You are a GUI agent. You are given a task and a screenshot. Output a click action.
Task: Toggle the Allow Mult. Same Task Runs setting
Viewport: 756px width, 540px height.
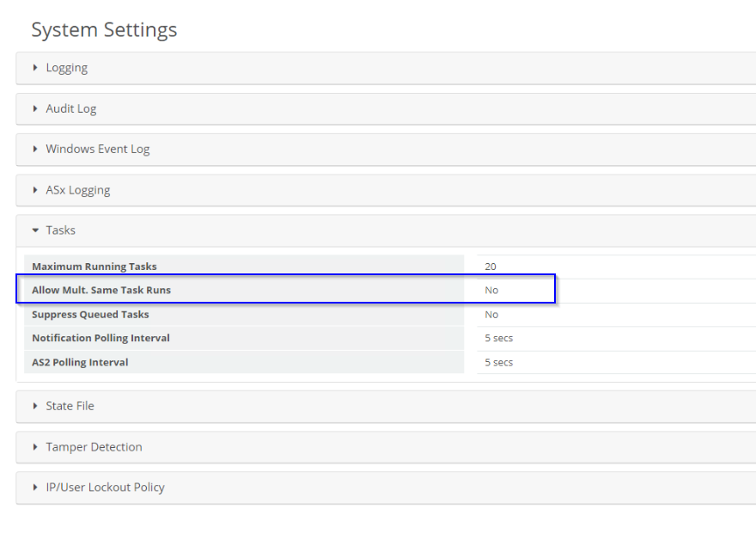point(491,290)
